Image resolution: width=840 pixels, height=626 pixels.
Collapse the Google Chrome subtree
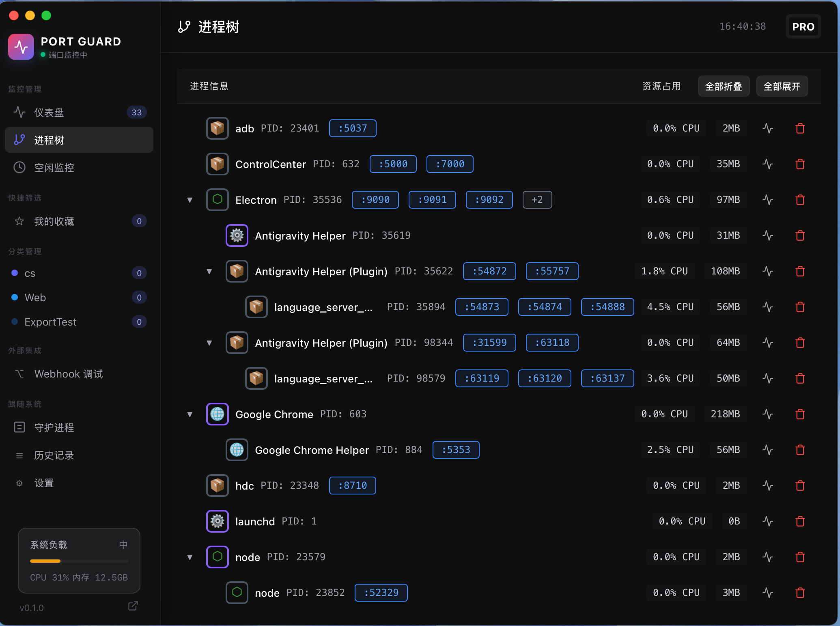tap(190, 414)
